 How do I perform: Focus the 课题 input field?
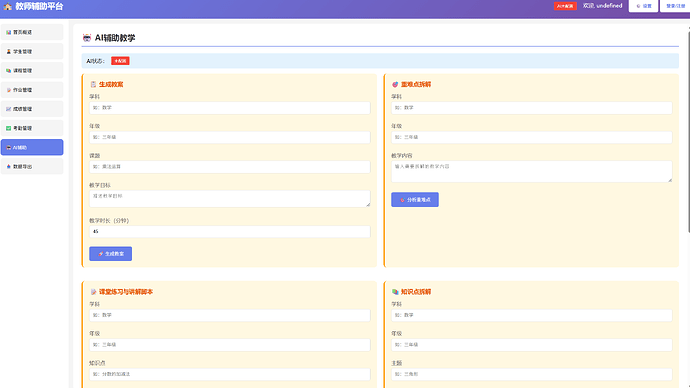(230, 167)
